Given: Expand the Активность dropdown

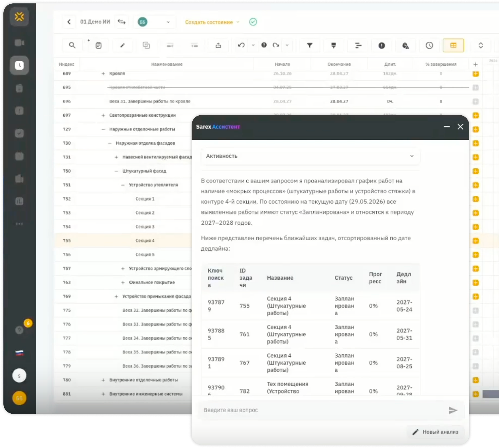Looking at the screenshot, I should coord(310,156).
